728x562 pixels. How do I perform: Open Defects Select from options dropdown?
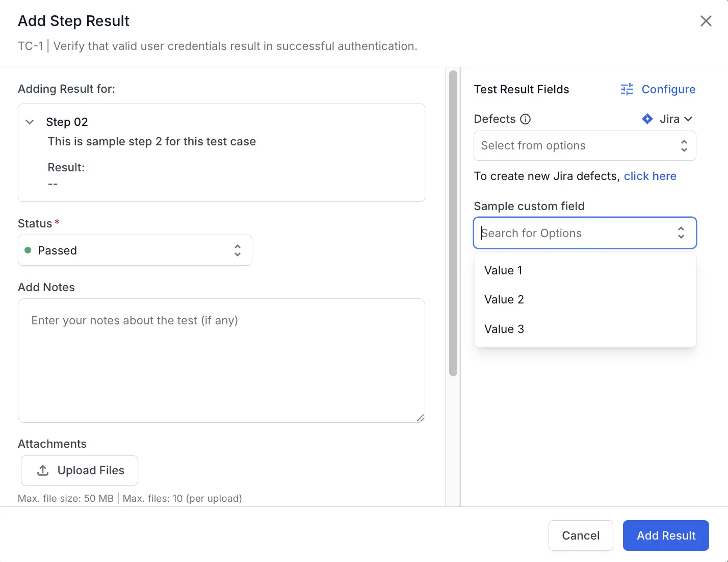point(584,146)
